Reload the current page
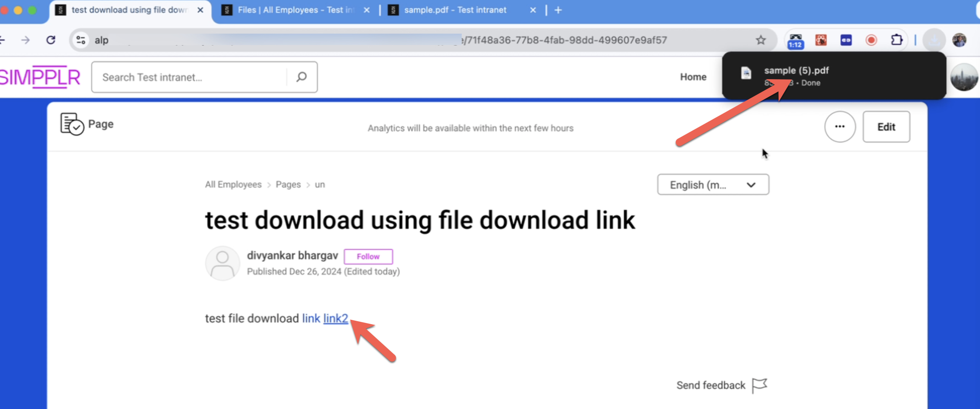Image resolution: width=980 pixels, height=409 pixels. click(x=51, y=40)
